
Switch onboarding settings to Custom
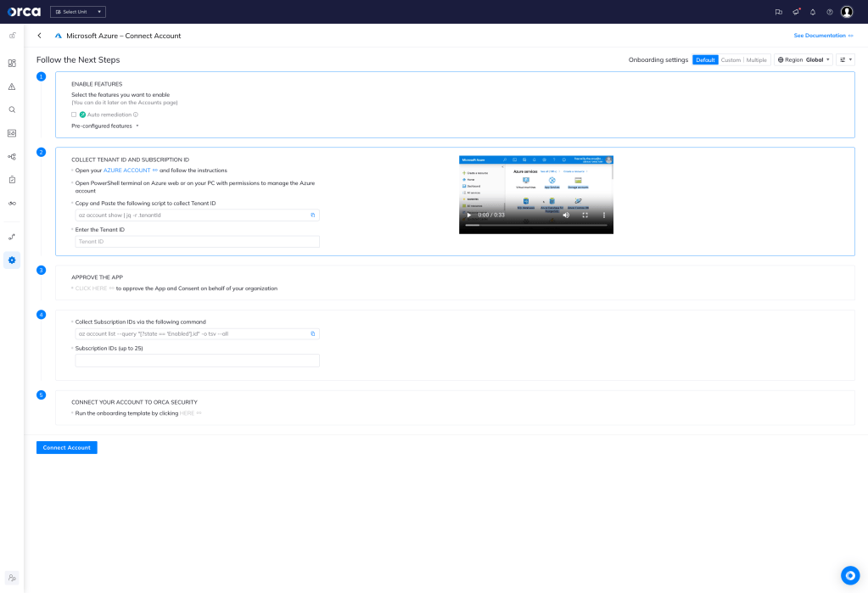pos(731,59)
